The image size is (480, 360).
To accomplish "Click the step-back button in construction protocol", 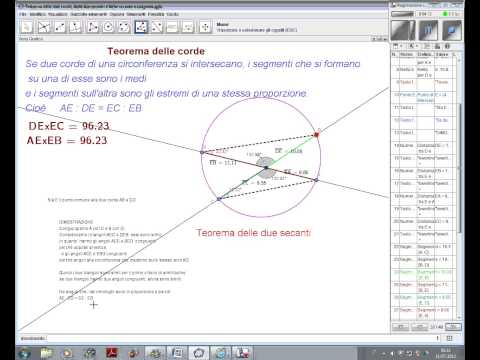I will [401, 327].
